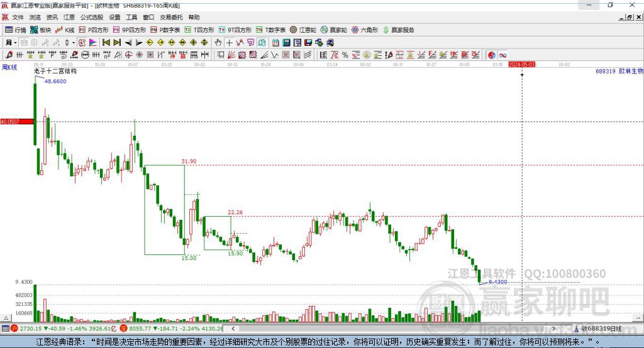Toggle the highlighted 线 chart mode button
This screenshot has height=348, width=644.
tap(262, 43)
